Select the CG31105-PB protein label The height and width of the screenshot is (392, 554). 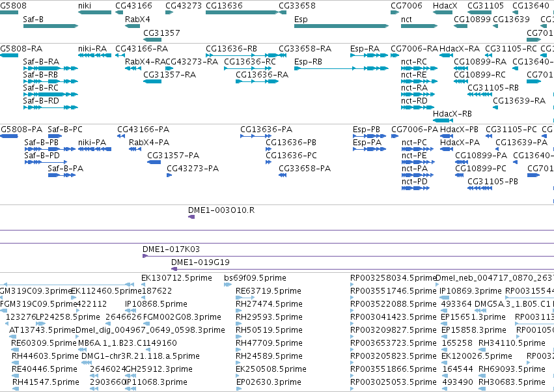[x=493, y=182]
